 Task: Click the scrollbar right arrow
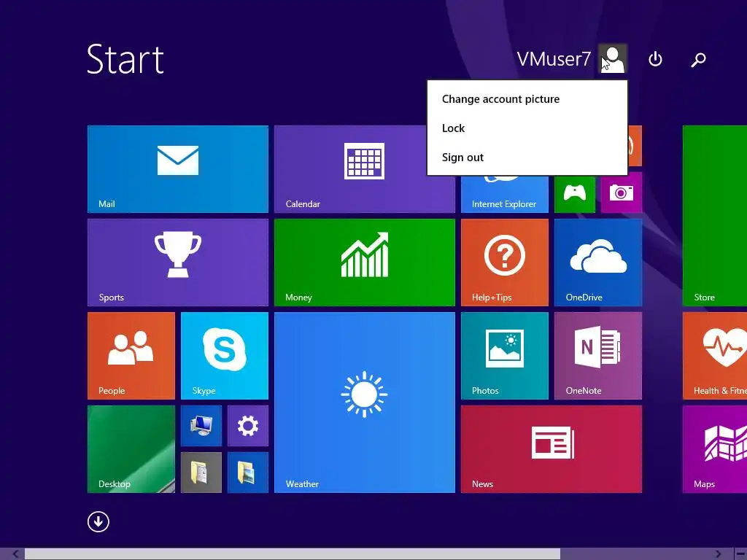point(719,554)
